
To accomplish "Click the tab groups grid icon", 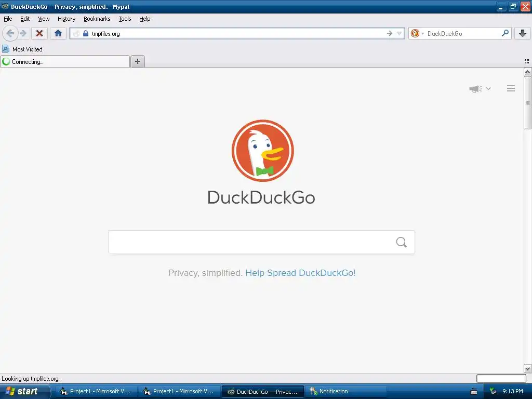I will (527, 61).
